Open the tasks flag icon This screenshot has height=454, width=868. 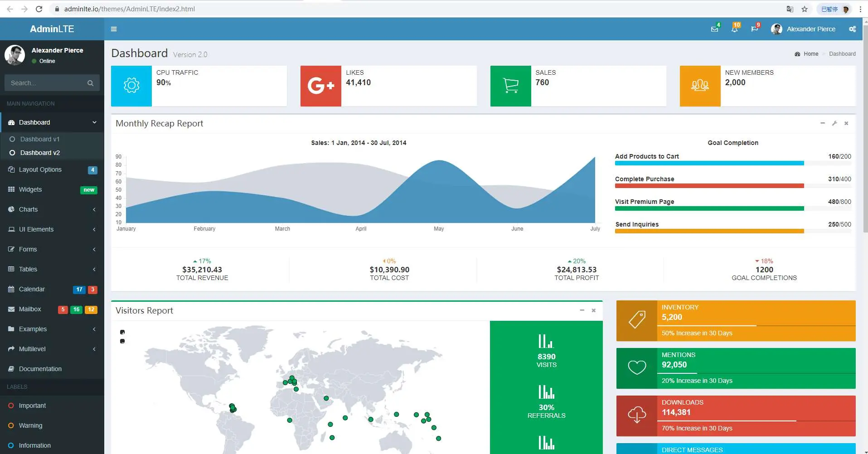pos(754,29)
